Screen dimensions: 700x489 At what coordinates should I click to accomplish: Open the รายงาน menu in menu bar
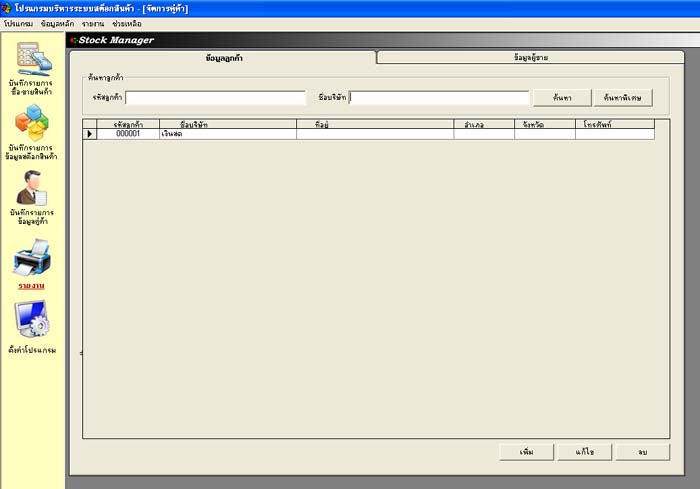(94, 23)
